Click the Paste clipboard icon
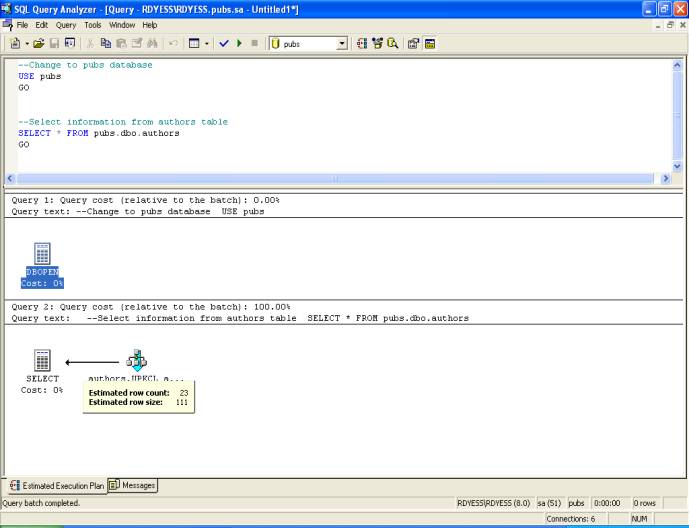The width and height of the screenshot is (689, 528). (x=121, y=43)
